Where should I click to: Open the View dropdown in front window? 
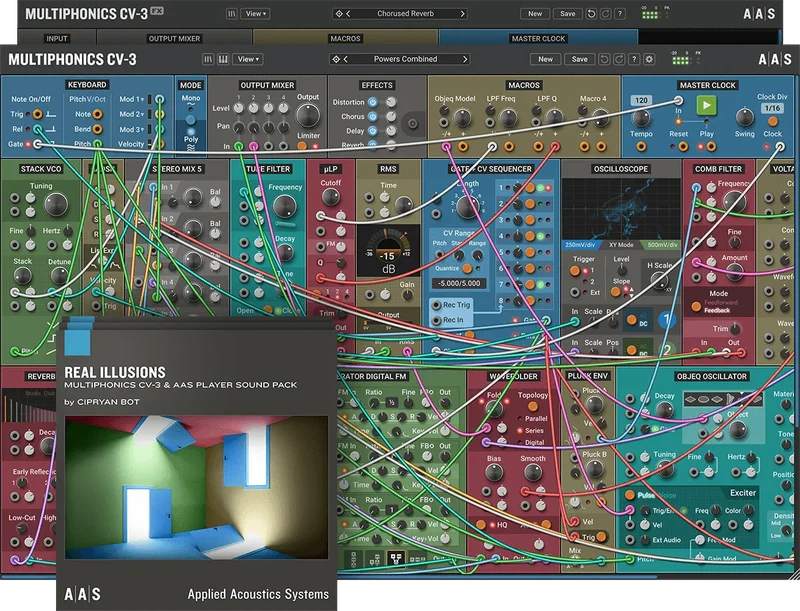tap(248, 59)
